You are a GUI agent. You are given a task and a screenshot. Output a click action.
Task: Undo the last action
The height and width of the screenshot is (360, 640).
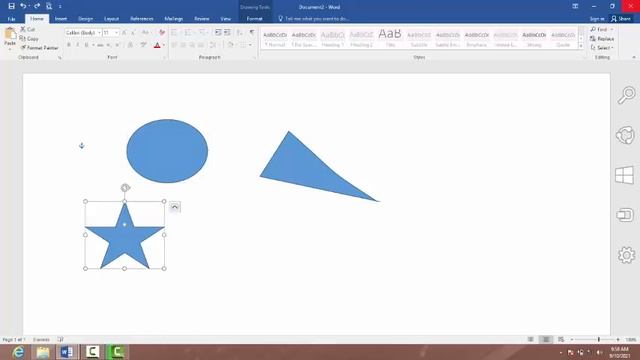[x=23, y=6]
